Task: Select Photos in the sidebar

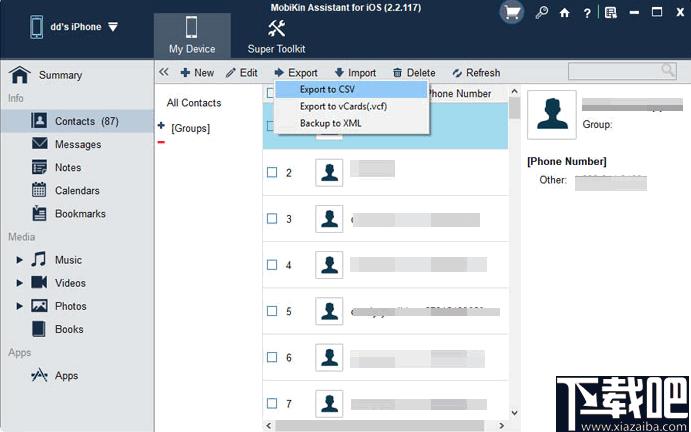Action: (71, 306)
